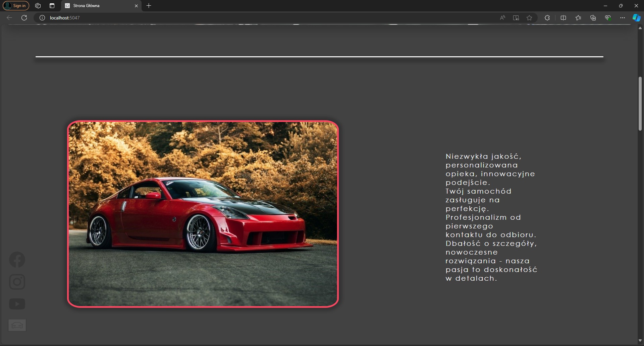Open the Facebook social link icon

click(x=17, y=260)
